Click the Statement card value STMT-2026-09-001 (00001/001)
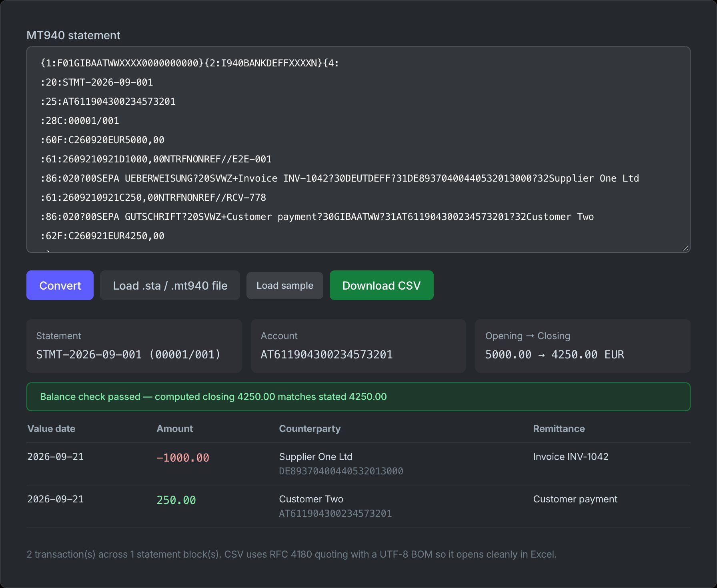This screenshot has height=588, width=717. click(x=128, y=354)
